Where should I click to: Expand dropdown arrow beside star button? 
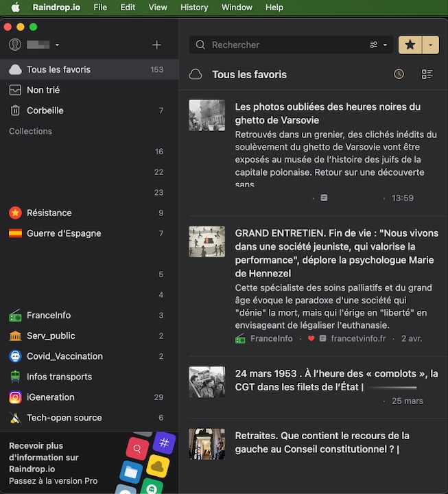point(430,45)
